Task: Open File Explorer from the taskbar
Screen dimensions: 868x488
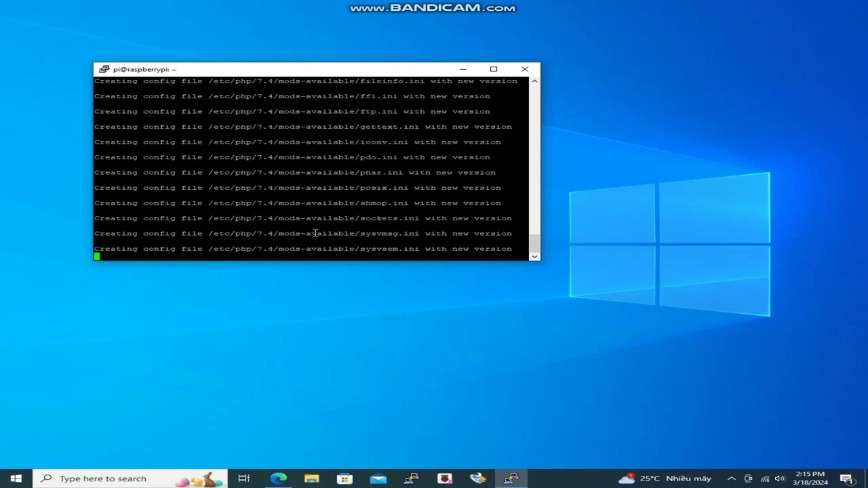Action: point(311,479)
